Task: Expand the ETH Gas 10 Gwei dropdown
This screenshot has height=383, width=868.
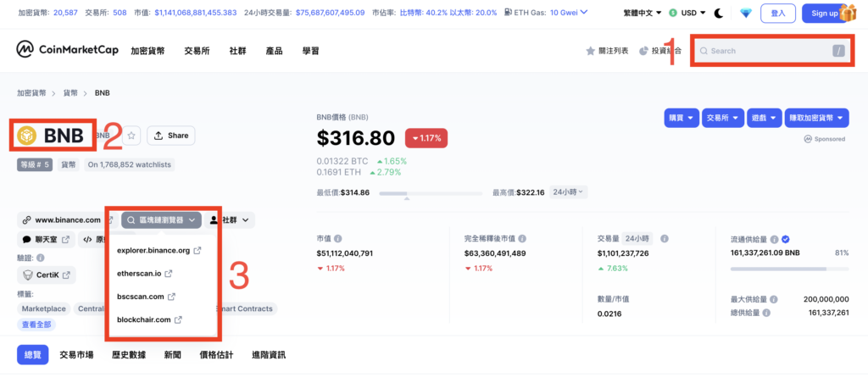Action: tap(569, 13)
